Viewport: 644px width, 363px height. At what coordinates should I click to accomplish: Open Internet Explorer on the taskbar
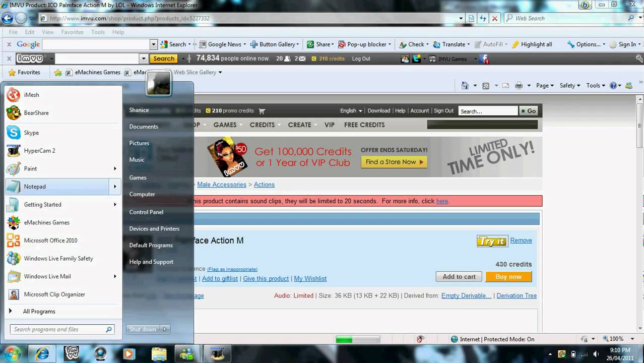pos(42,354)
